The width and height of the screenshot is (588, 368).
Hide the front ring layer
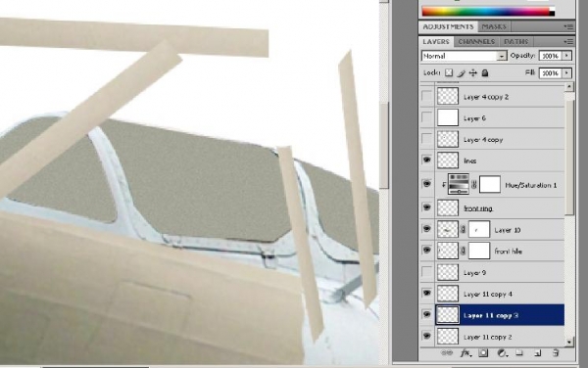pyautogui.click(x=426, y=207)
